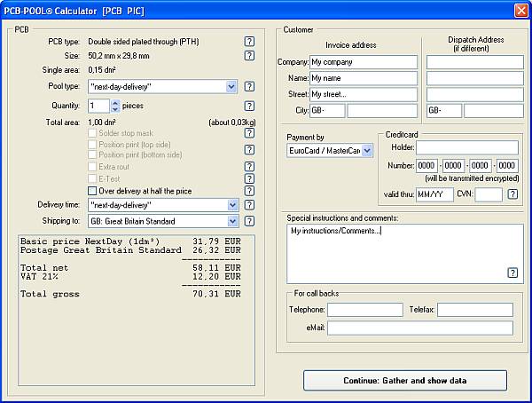Open the Pool type dropdown
This screenshot has width=532, height=403.
coord(231,86)
